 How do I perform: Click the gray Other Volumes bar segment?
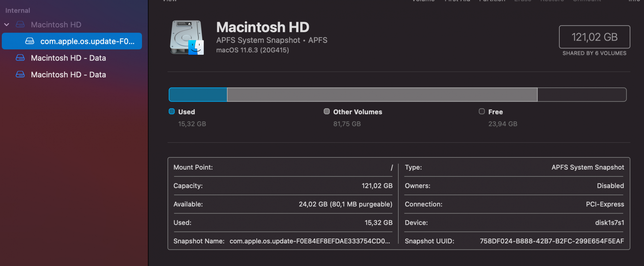click(382, 95)
